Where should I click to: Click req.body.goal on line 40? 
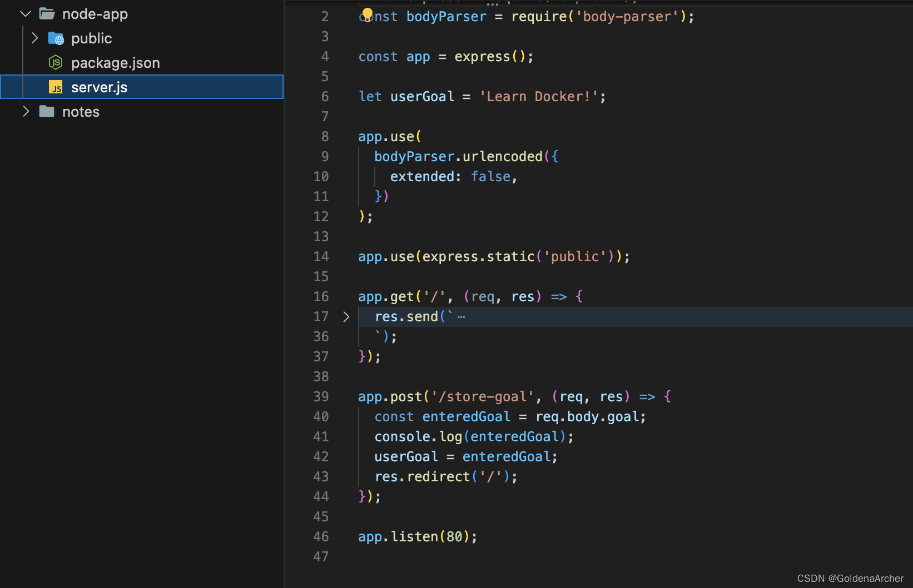[x=587, y=417]
